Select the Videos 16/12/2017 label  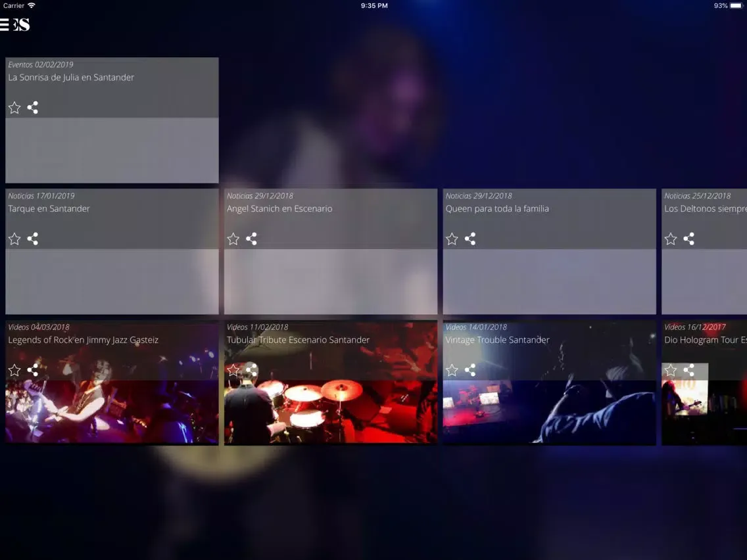(x=694, y=327)
